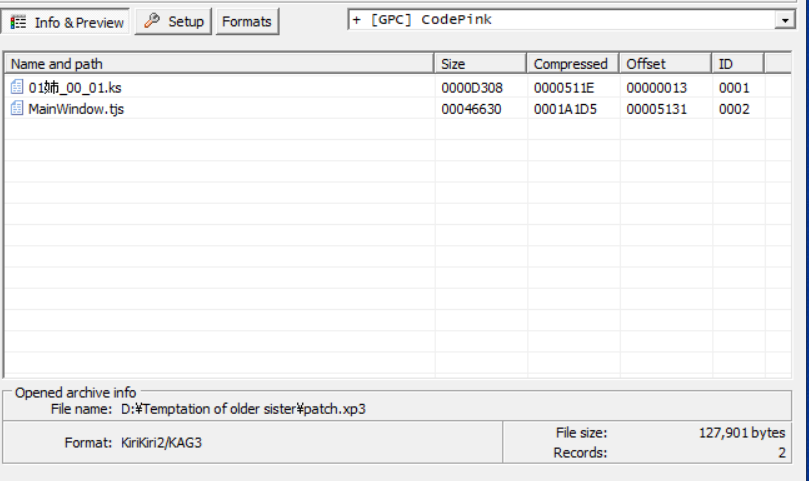Click offset value 00005131

coord(657,109)
